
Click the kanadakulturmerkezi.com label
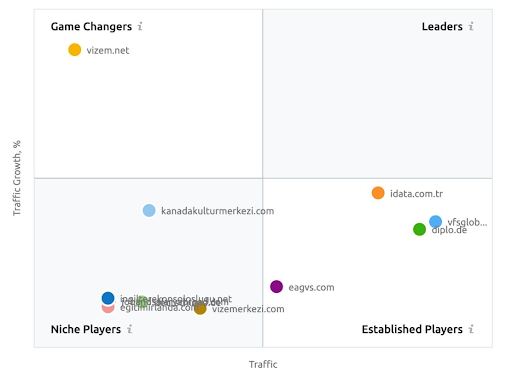coord(218,211)
